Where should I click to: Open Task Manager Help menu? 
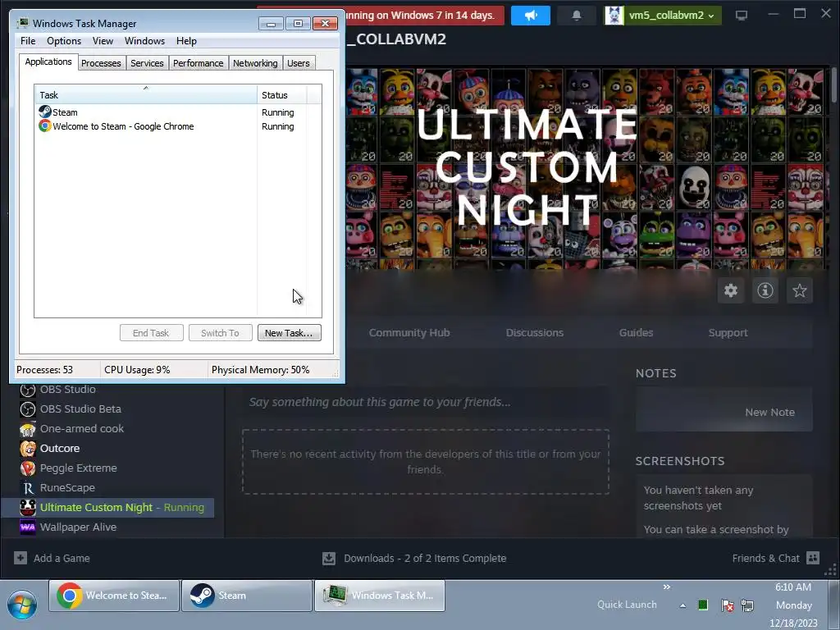pos(186,41)
